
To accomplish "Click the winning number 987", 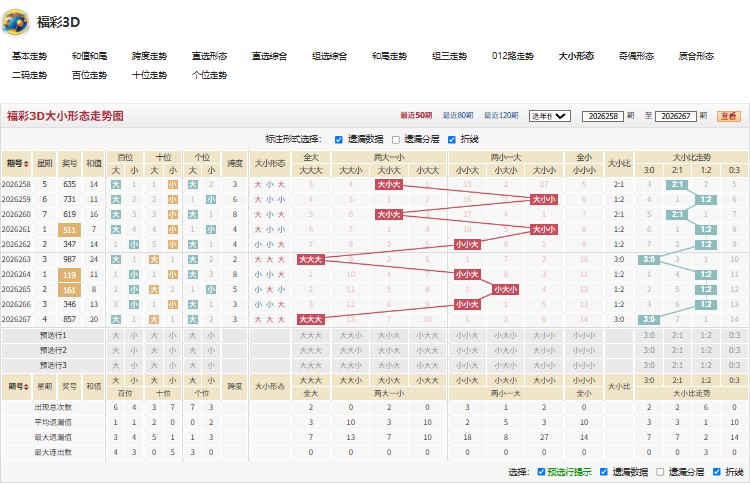I will pyautogui.click(x=69, y=259).
